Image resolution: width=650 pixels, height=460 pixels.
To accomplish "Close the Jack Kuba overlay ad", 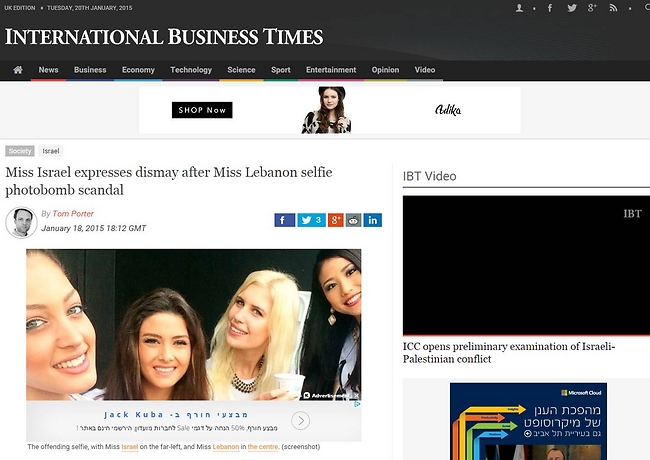I will [356, 394].
